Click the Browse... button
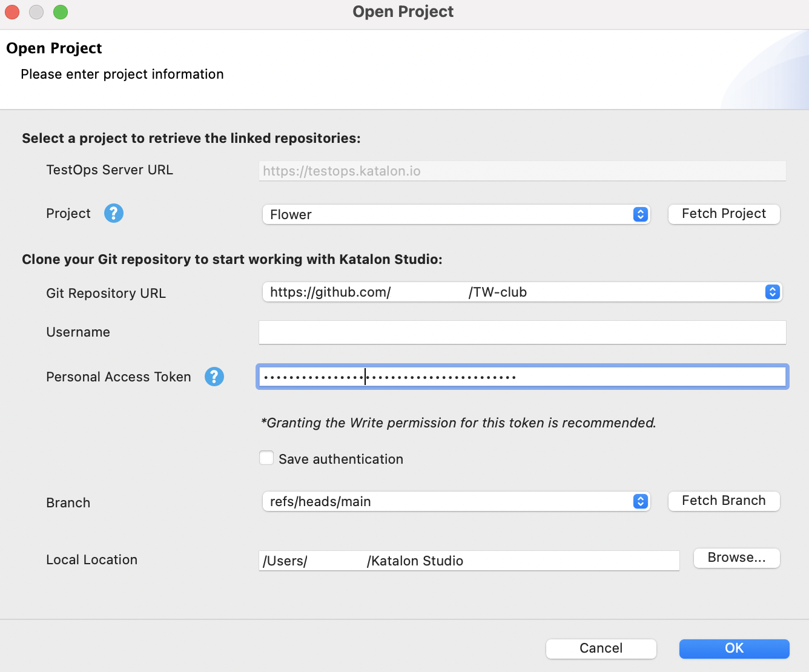809x672 pixels. click(x=736, y=558)
